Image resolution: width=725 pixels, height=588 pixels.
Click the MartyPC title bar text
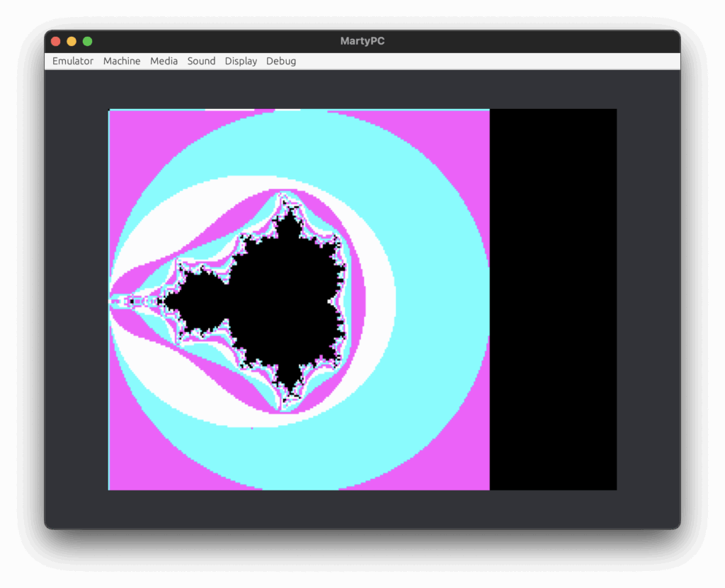362,41
